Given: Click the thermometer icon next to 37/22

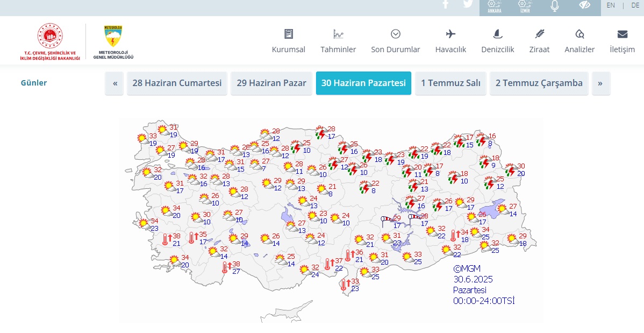Looking at the screenshot, I should tap(330, 264).
